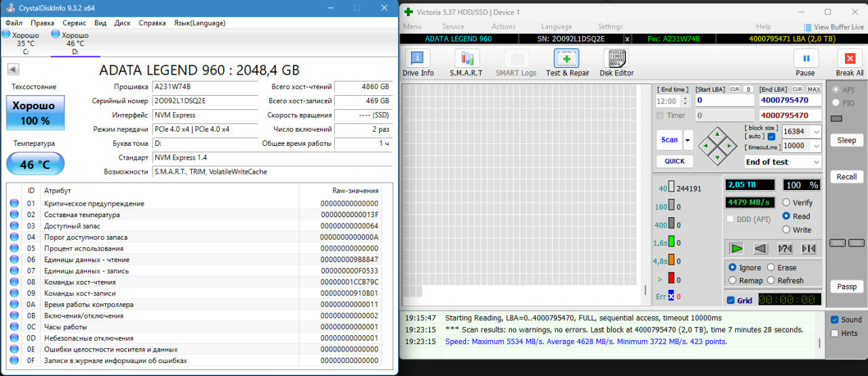The height and width of the screenshot is (376, 868).
Task: Click the 46 °C temperature indicator
Action: pyautogui.click(x=35, y=164)
